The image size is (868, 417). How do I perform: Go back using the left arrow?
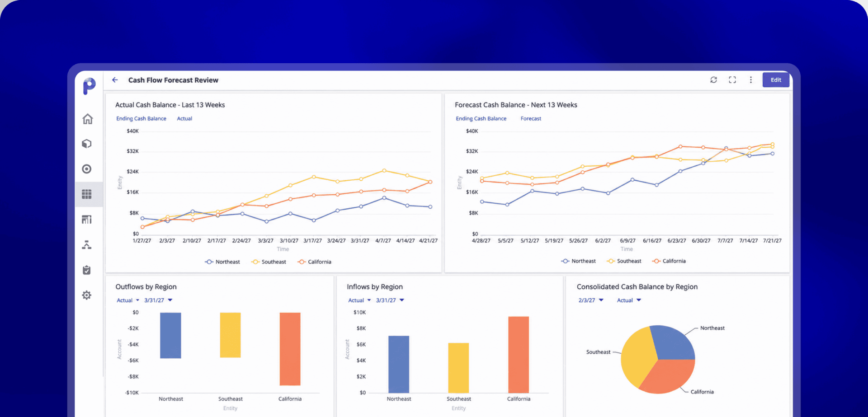115,80
